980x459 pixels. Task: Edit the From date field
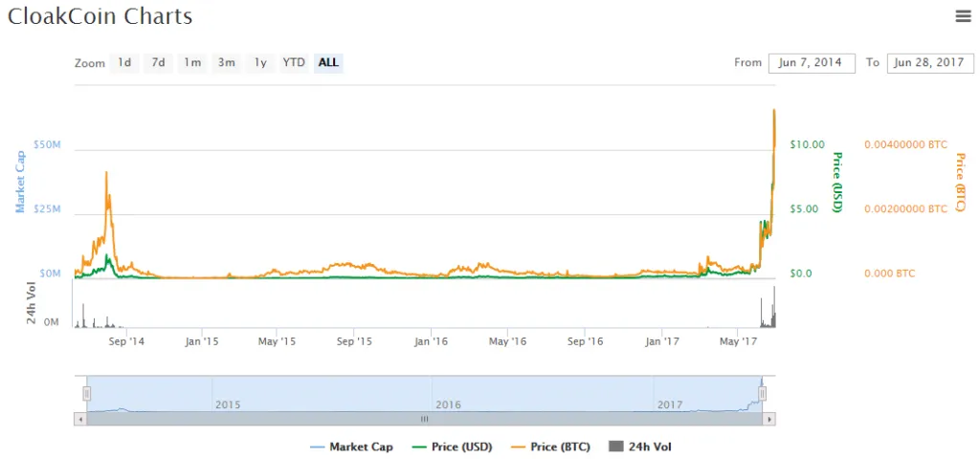coord(812,62)
